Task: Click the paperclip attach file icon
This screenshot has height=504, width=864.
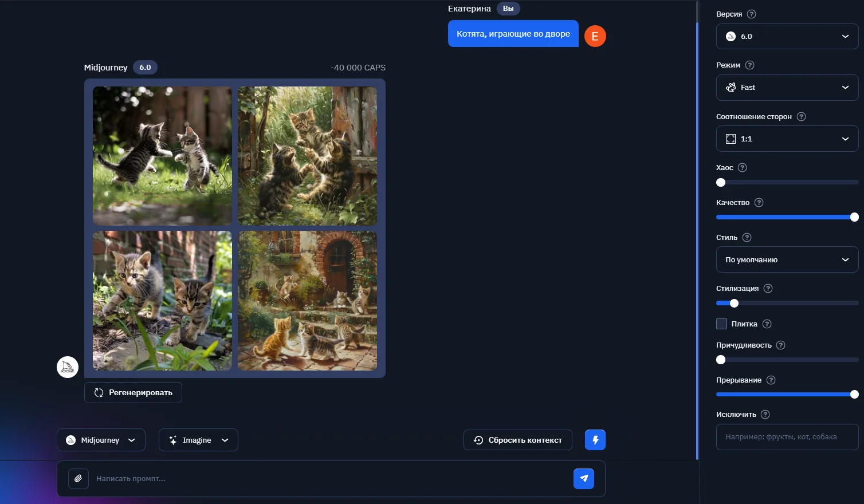Action: pos(78,479)
